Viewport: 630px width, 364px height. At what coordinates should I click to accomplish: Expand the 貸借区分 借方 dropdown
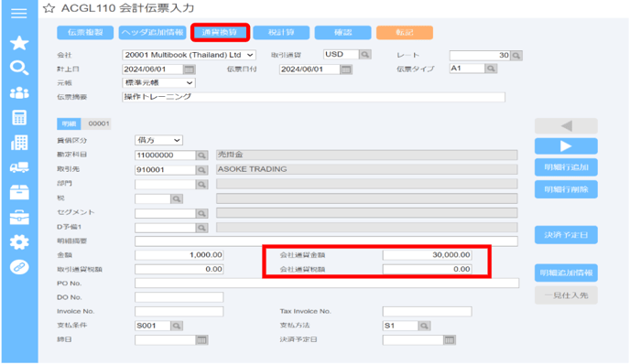point(158,140)
